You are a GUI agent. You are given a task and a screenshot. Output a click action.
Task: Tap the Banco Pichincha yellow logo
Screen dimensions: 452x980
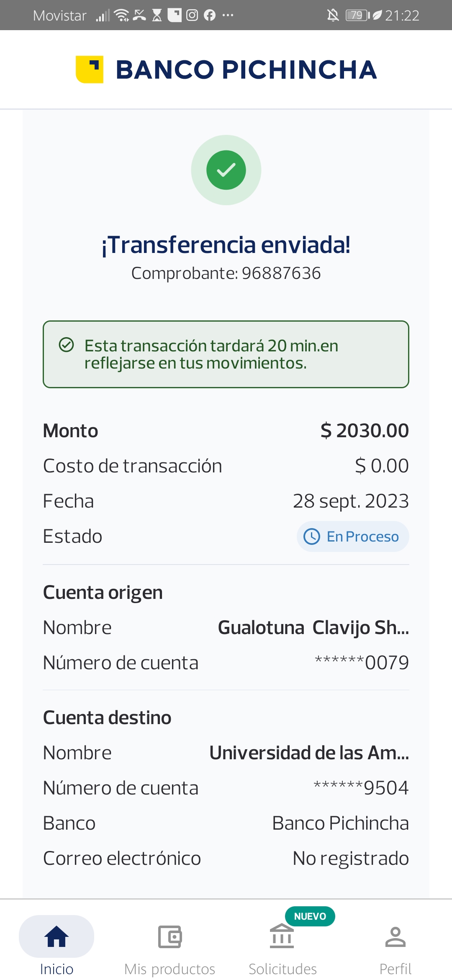pos(90,70)
